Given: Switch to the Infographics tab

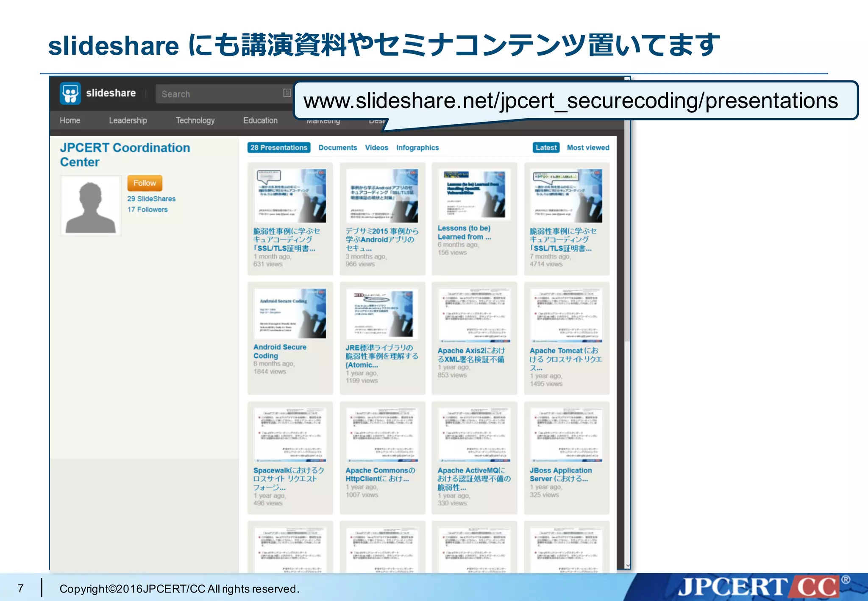Looking at the screenshot, I should [417, 147].
